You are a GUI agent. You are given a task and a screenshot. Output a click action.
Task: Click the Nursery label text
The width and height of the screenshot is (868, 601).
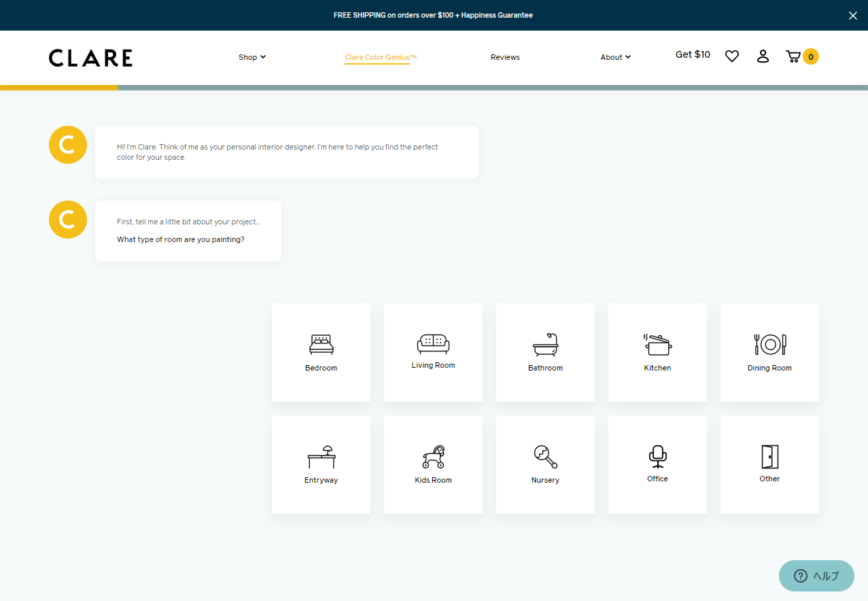(545, 480)
